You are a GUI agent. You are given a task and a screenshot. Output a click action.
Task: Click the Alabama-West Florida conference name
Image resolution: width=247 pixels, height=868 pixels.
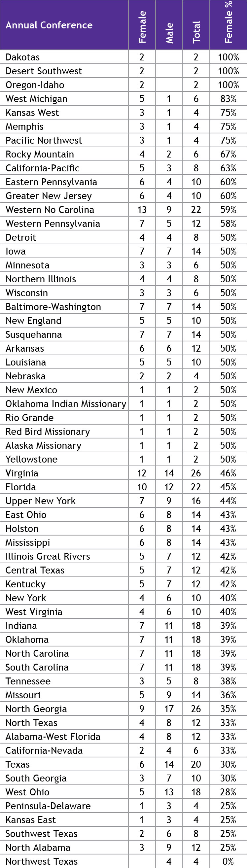[x=53, y=737]
